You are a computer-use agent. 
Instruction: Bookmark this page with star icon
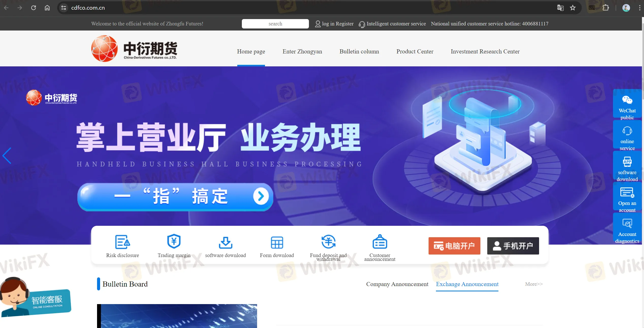(x=573, y=8)
